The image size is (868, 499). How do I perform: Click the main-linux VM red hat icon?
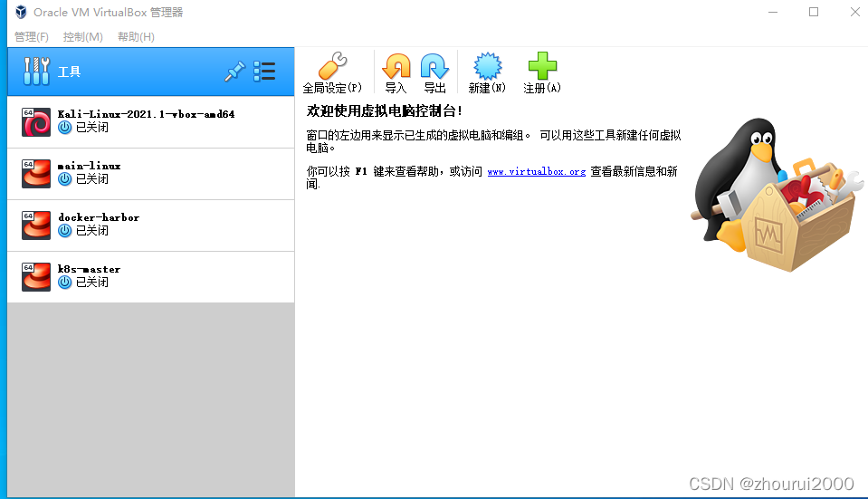[x=36, y=174]
